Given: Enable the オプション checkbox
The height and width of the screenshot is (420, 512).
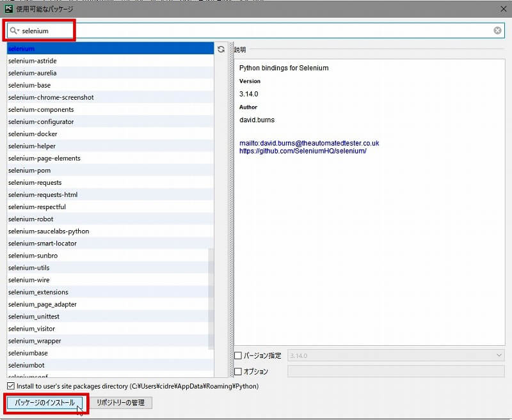Looking at the screenshot, I should (238, 371).
